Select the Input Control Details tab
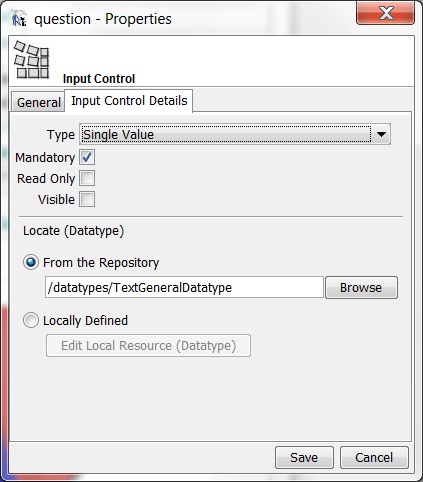Screen dimensions: 423x482 (129, 101)
